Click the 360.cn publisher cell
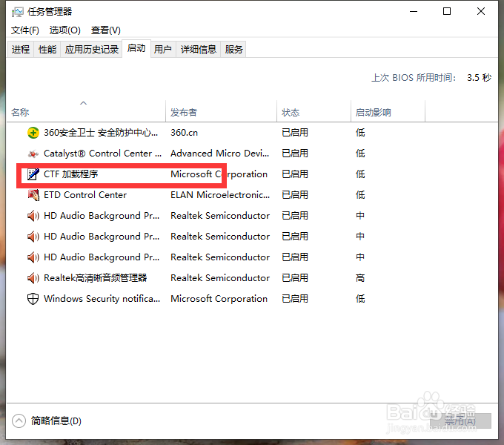The width and height of the screenshot is (504, 445). click(x=184, y=133)
